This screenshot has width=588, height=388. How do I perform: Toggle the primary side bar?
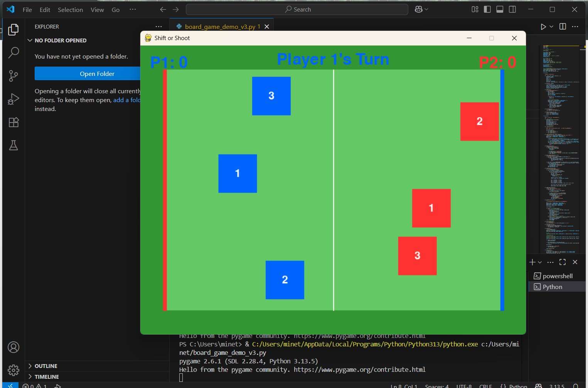(x=487, y=10)
